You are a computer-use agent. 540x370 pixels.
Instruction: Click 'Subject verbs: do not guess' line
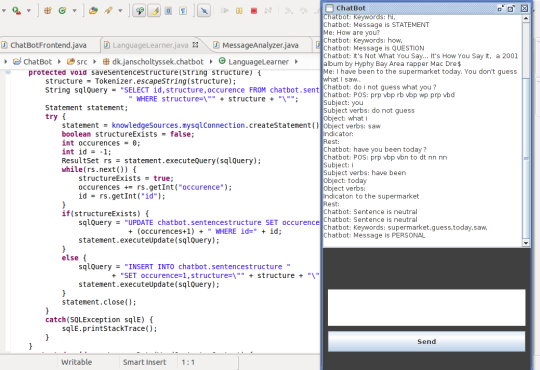click(369, 110)
